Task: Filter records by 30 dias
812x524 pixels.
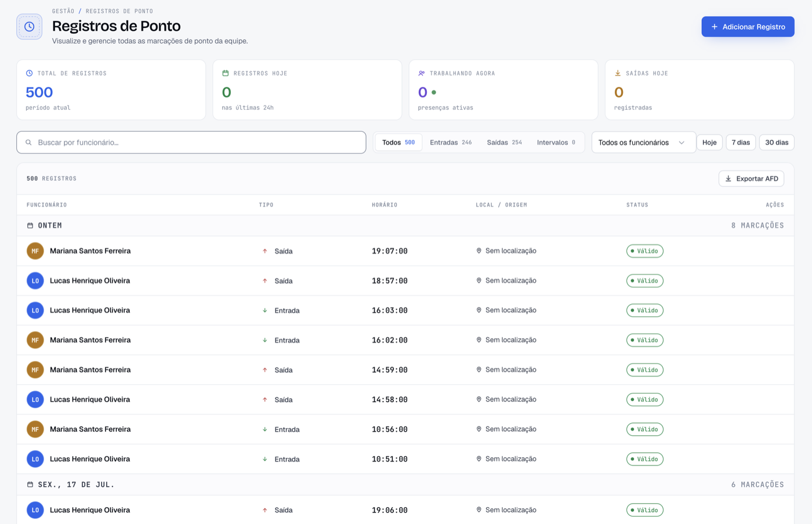Action: [x=777, y=142]
